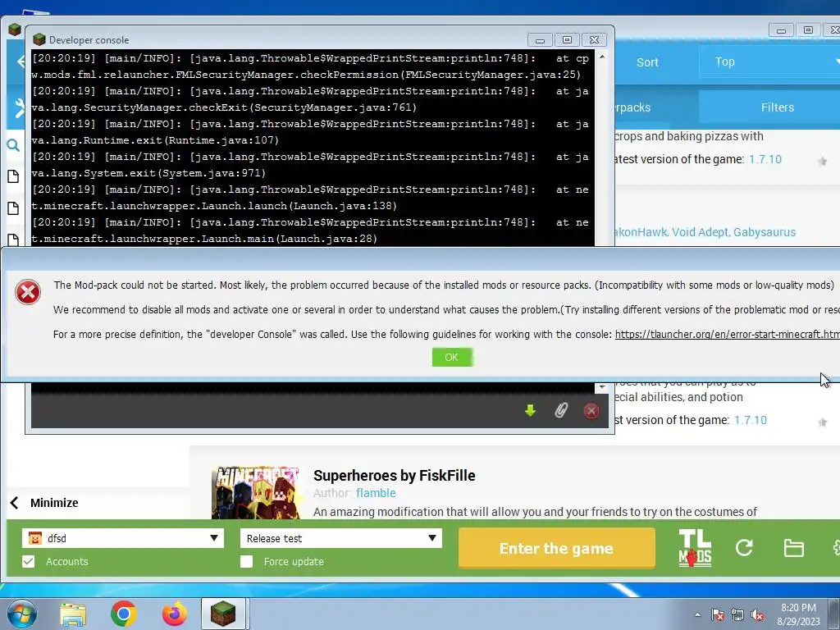Image resolution: width=840 pixels, height=630 pixels.
Task: Open Firefox from taskbar
Action: [174, 614]
